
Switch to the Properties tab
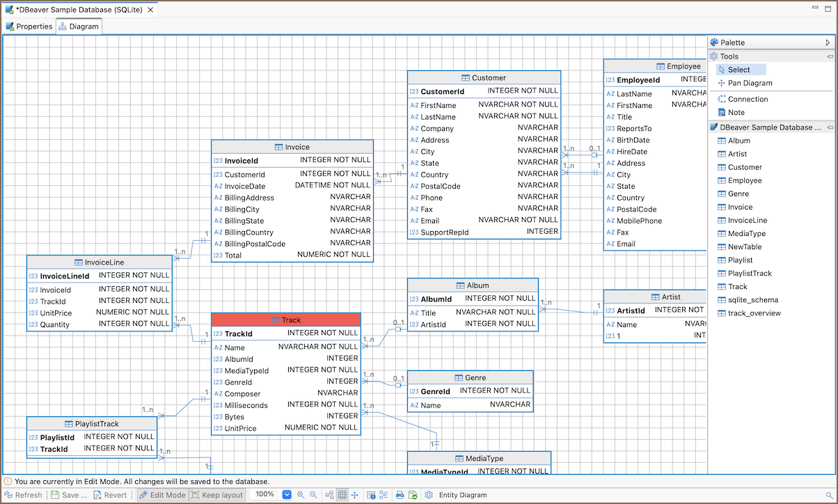(29, 26)
